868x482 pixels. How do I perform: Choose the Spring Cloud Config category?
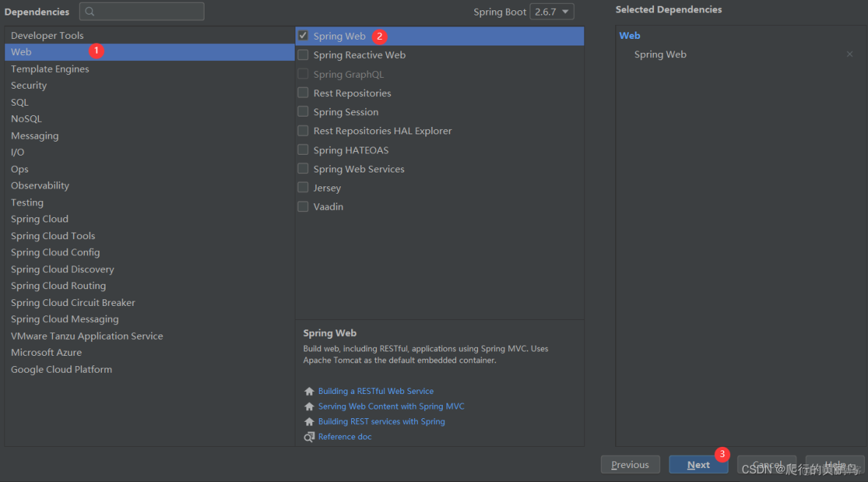(x=55, y=252)
